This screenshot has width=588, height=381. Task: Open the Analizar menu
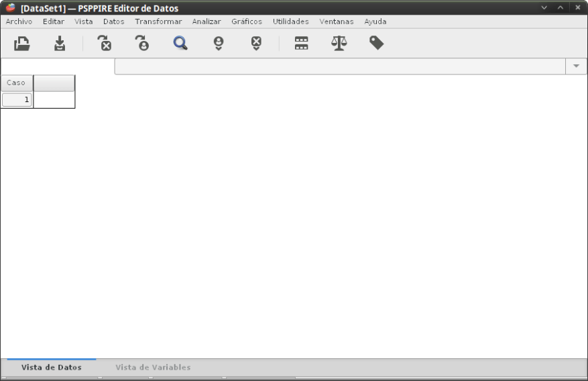tap(207, 21)
